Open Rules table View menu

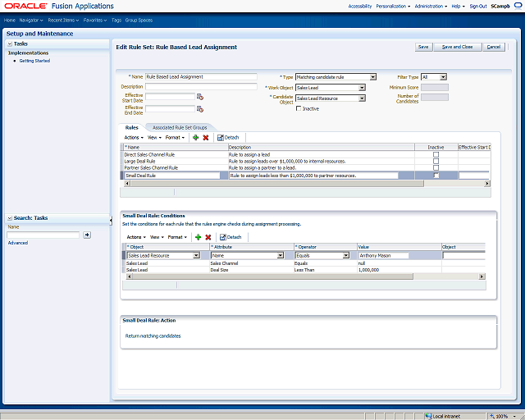(154, 137)
